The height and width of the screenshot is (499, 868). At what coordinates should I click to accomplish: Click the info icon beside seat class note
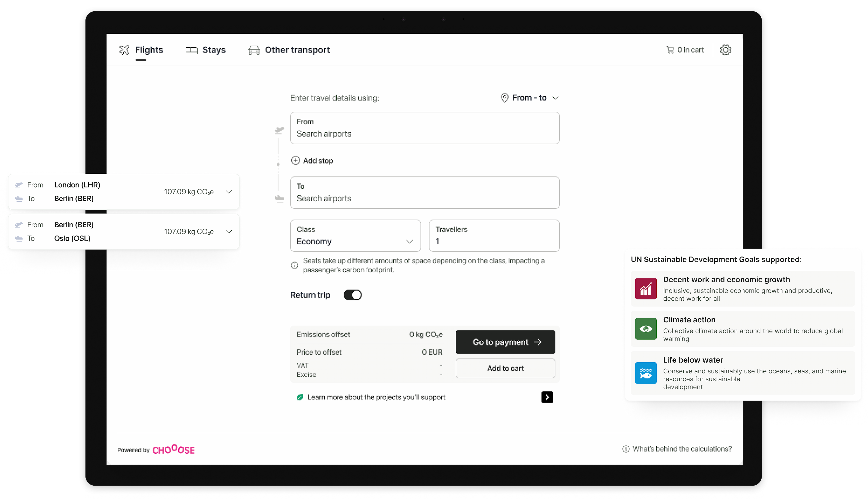(x=294, y=265)
